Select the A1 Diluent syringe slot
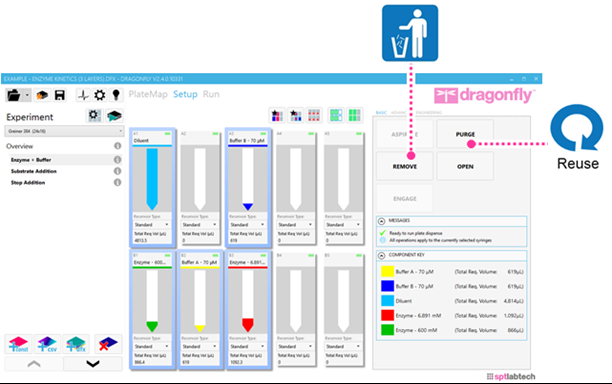 click(152, 188)
